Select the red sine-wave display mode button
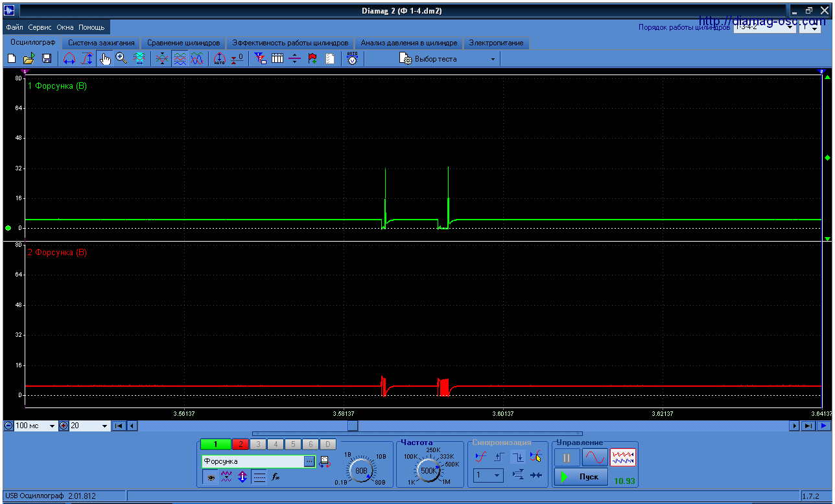 pyautogui.click(x=594, y=458)
